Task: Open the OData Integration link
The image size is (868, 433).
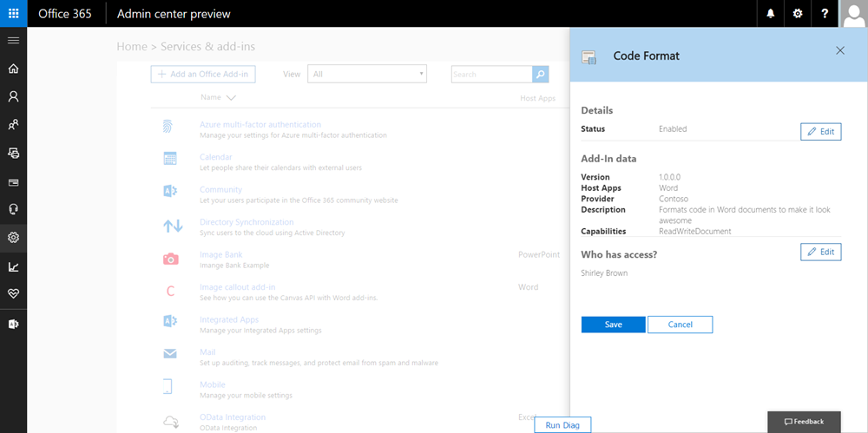Action: (x=233, y=417)
